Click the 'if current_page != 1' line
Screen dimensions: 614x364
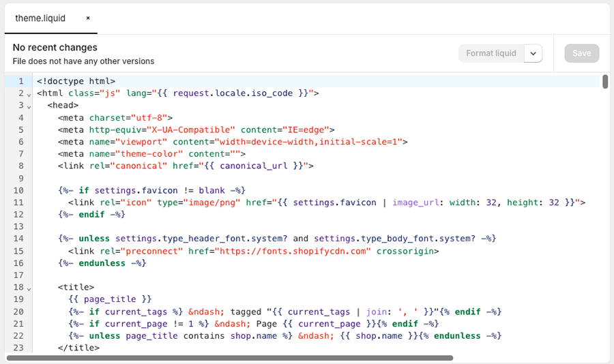253,324
